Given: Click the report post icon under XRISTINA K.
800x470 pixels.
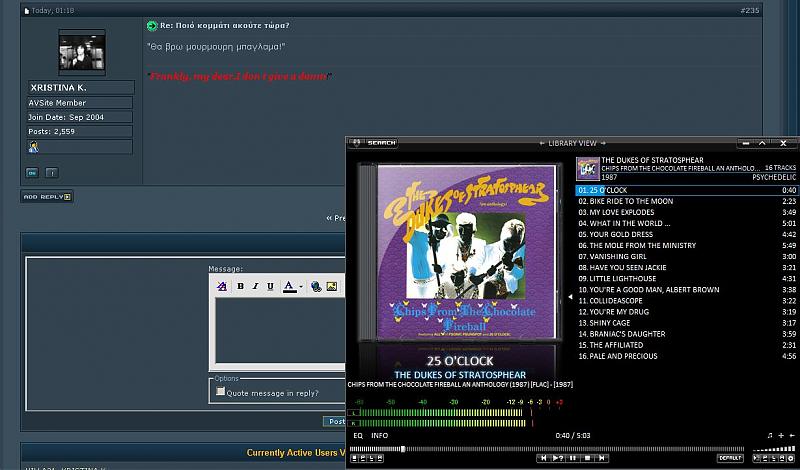Looking at the screenshot, I should [x=52, y=173].
